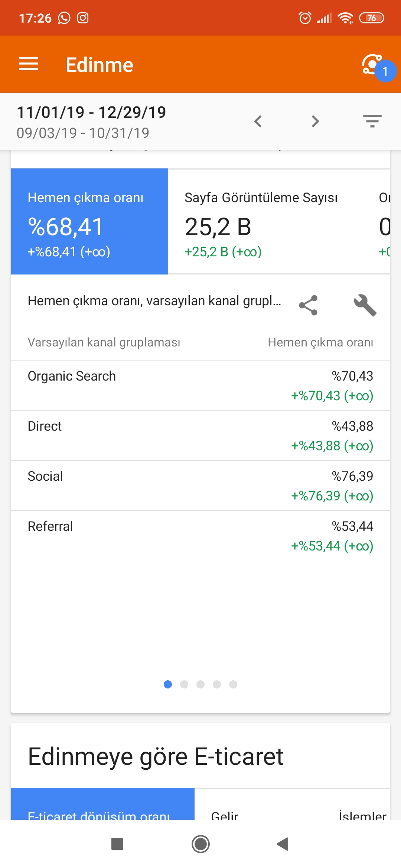The height and width of the screenshot is (868, 401).
Task: Go to the next date range
Action: click(x=315, y=121)
